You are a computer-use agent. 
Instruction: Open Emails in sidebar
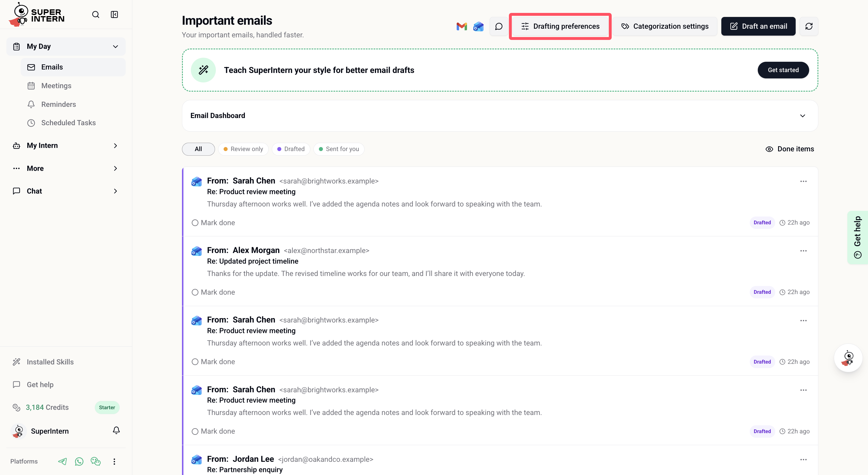[73, 67]
